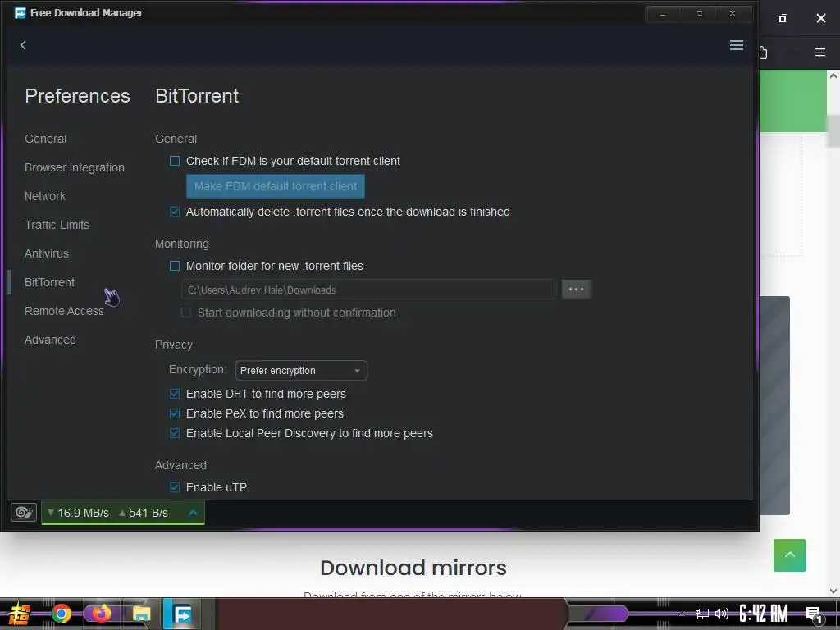The width and height of the screenshot is (840, 630).
Task: Enable check if FDM is default torrent client
Action: 175,161
